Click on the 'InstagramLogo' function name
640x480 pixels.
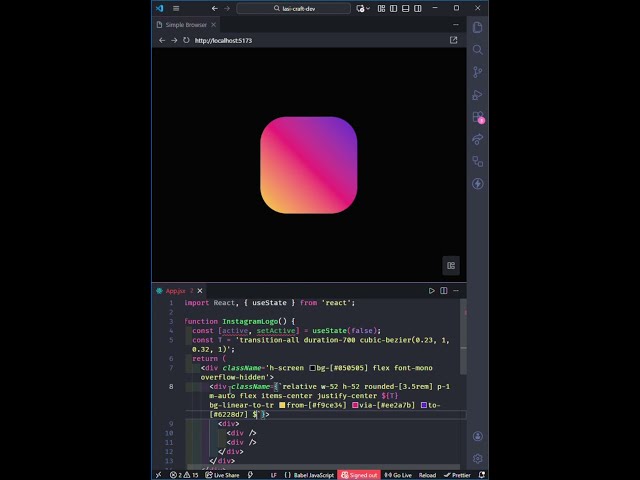coord(250,322)
